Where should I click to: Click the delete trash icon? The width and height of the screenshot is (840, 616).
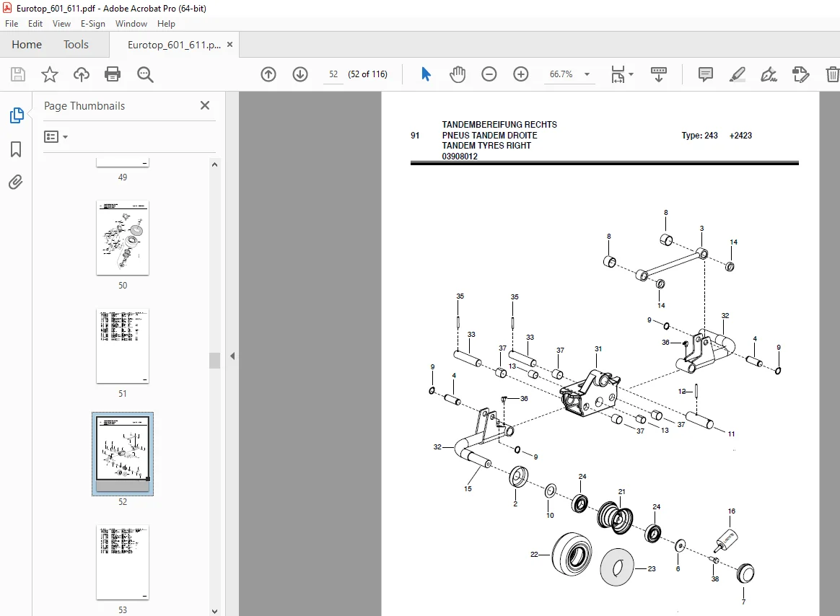coord(832,74)
